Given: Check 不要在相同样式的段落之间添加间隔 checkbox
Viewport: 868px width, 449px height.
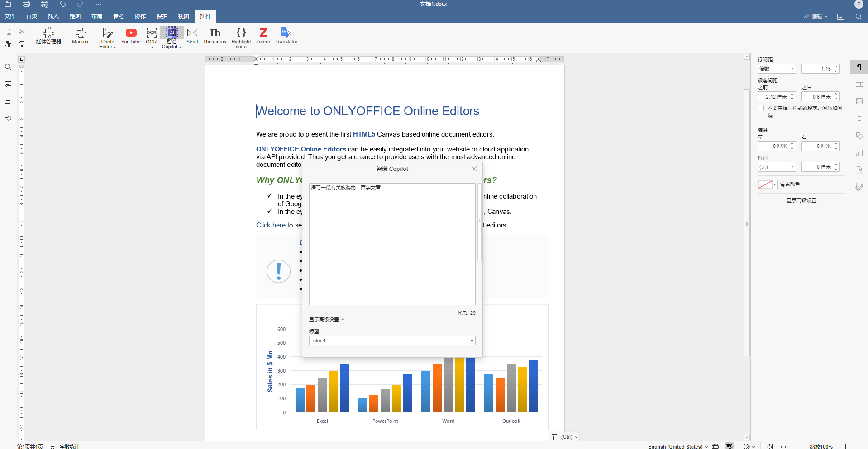Looking at the screenshot, I should (761, 108).
